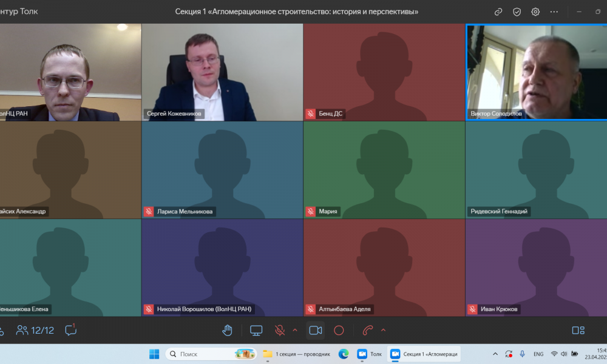Click the name label Мария
Viewport: 607px width, 364px height.
coord(328,212)
